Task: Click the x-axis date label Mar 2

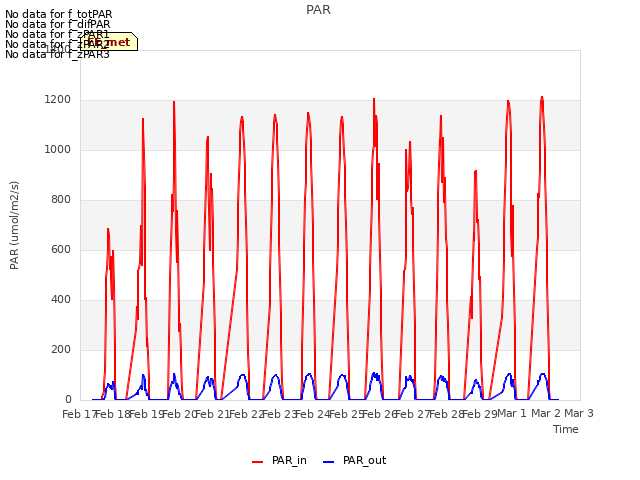Action: pos(546,413)
